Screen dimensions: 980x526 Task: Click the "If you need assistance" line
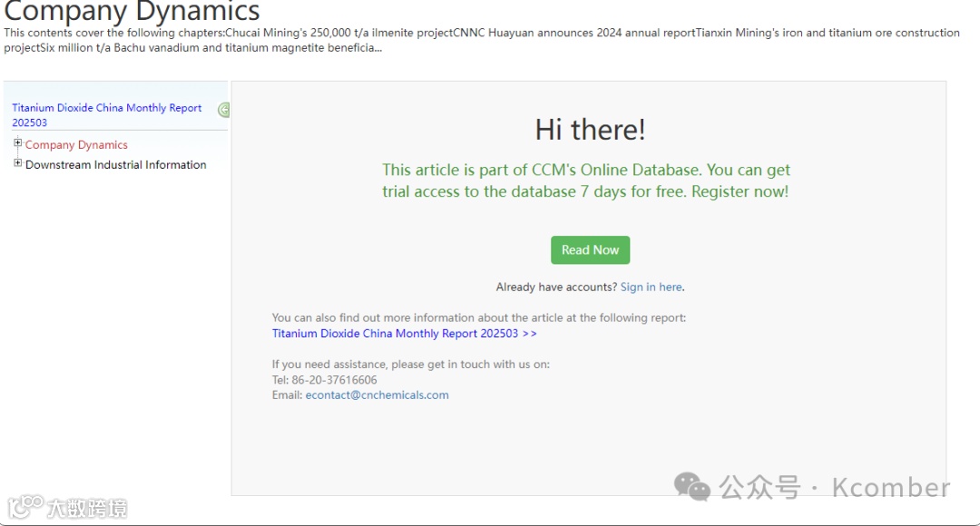(411, 365)
